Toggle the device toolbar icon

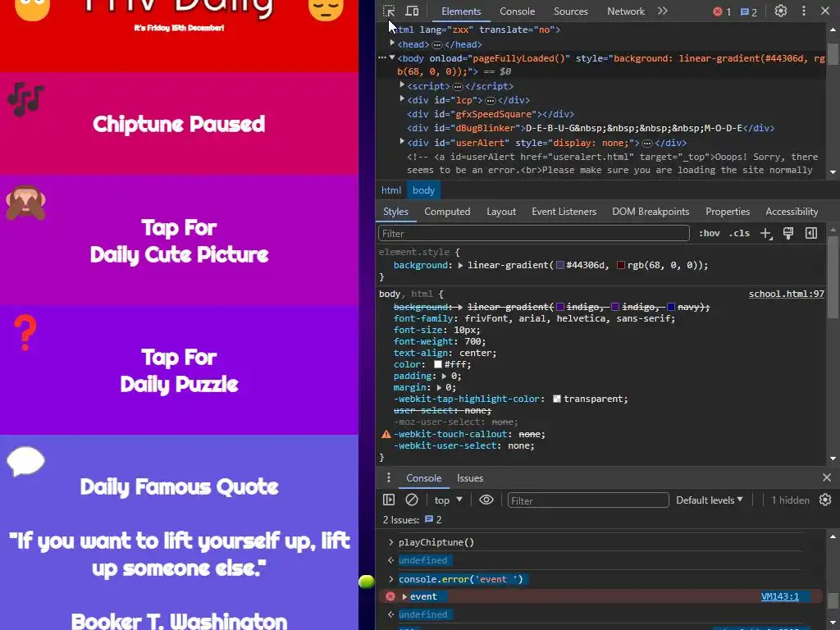[412, 11]
